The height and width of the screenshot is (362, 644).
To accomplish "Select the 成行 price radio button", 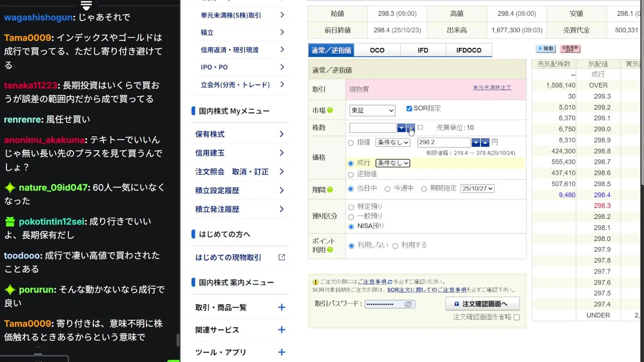I will tap(351, 163).
